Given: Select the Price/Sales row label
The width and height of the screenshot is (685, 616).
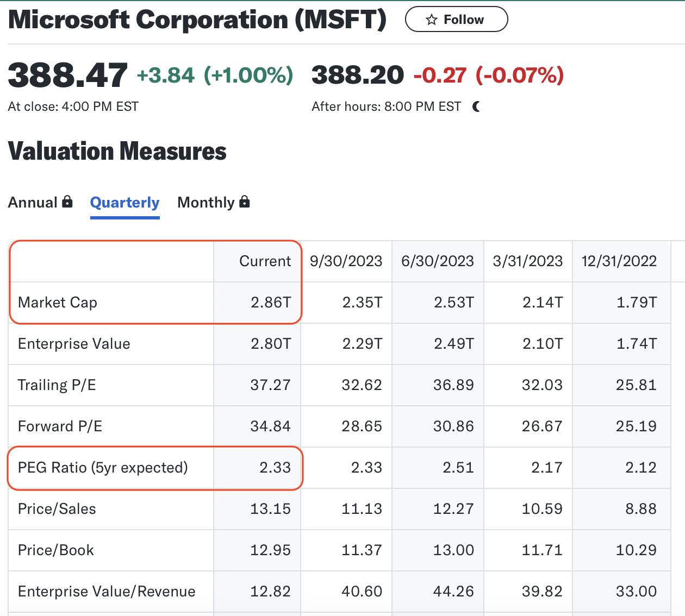Looking at the screenshot, I should tap(57, 509).
